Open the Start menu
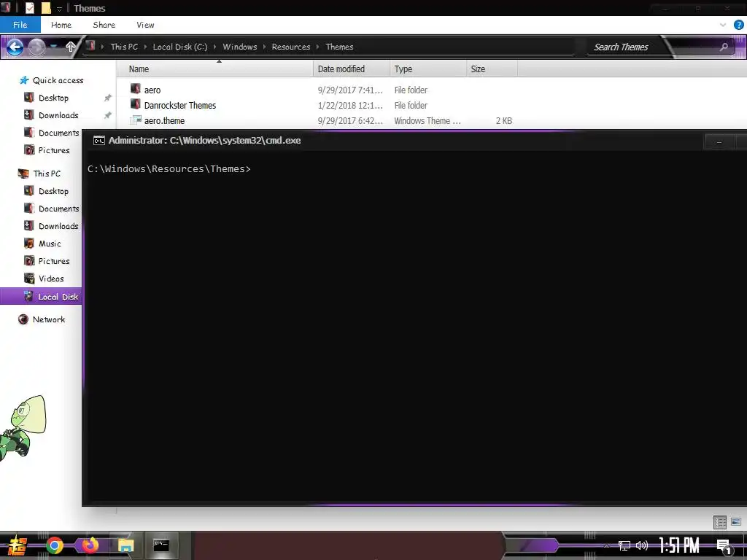This screenshot has height=560, width=747. [18, 545]
